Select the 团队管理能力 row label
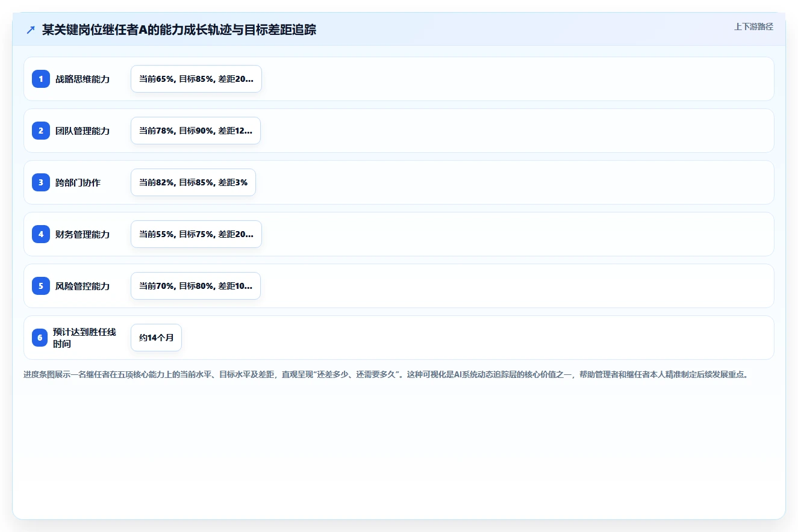 pyautogui.click(x=83, y=131)
